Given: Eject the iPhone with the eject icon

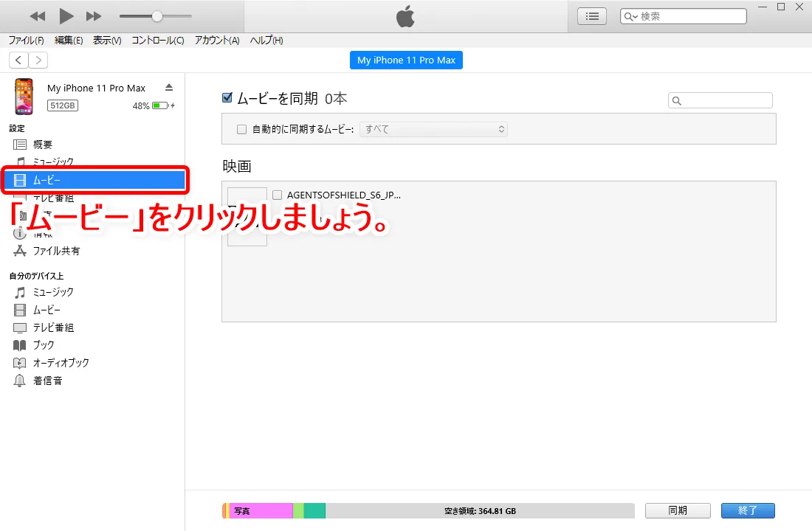Looking at the screenshot, I should (169, 88).
